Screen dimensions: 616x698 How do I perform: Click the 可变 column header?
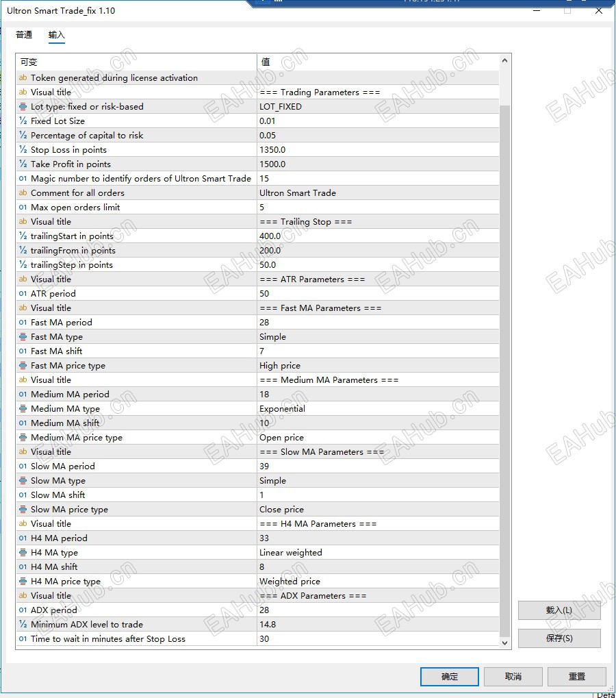tap(136, 62)
